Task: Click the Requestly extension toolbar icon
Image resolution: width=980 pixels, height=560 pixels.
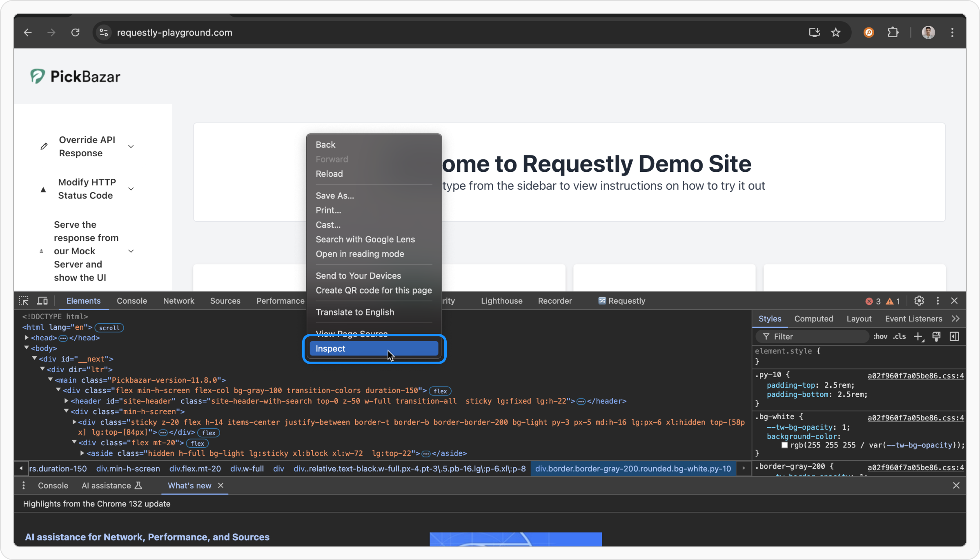Action: click(869, 33)
